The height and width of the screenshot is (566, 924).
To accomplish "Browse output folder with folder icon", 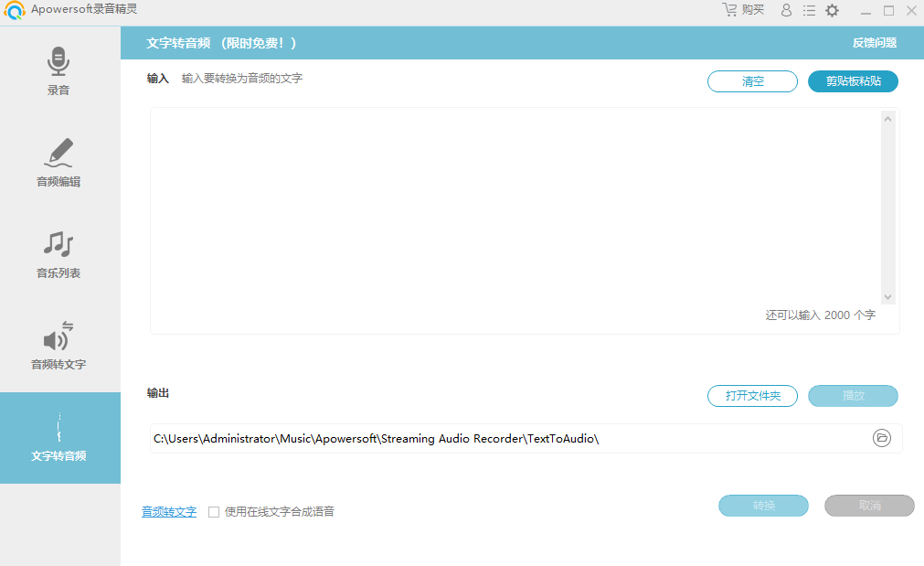I will [x=881, y=438].
